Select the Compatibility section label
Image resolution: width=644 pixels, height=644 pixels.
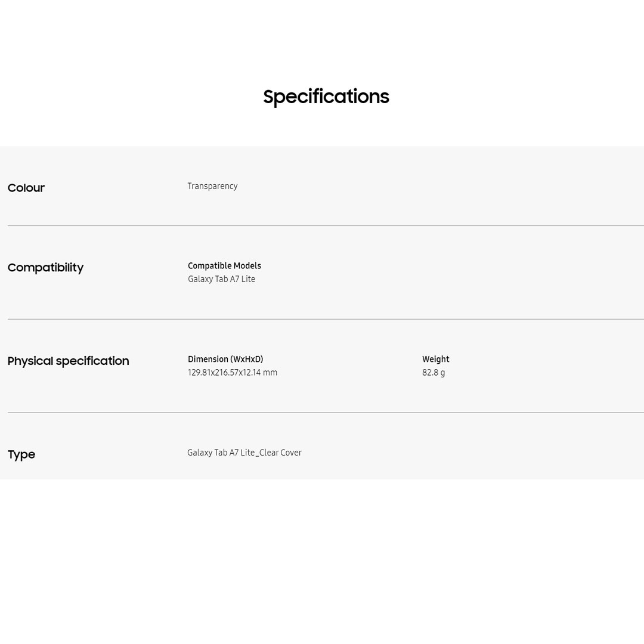click(x=45, y=268)
